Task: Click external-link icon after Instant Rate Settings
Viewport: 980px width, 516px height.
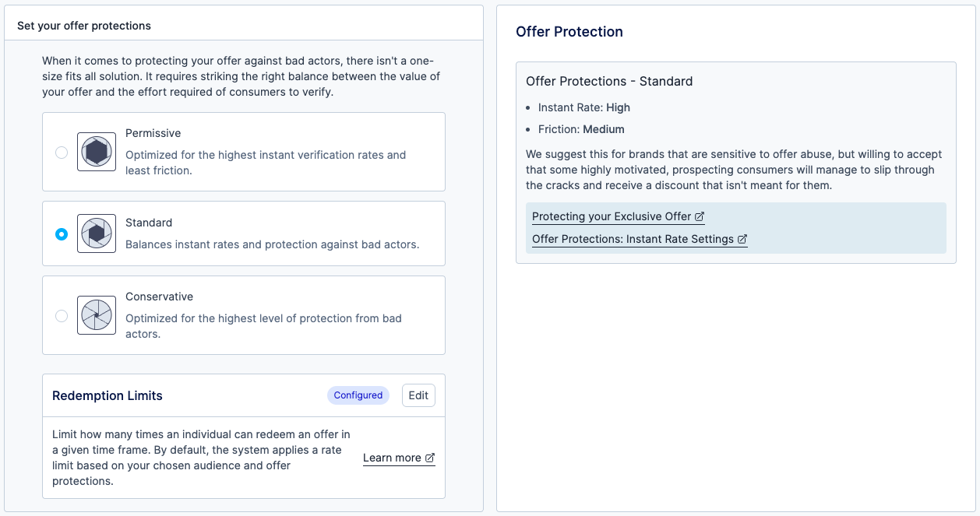Action: click(x=742, y=239)
